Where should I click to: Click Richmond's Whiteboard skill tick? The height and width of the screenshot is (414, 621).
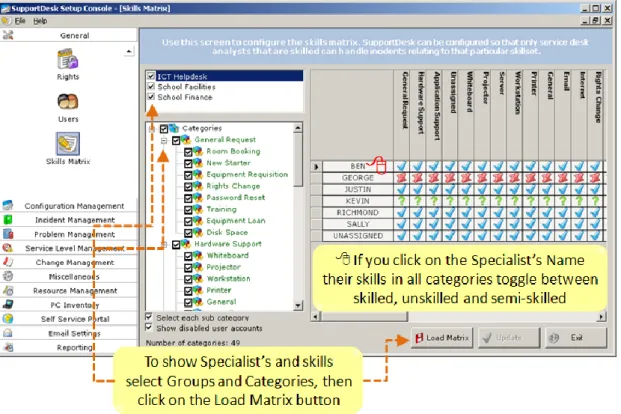point(466,212)
